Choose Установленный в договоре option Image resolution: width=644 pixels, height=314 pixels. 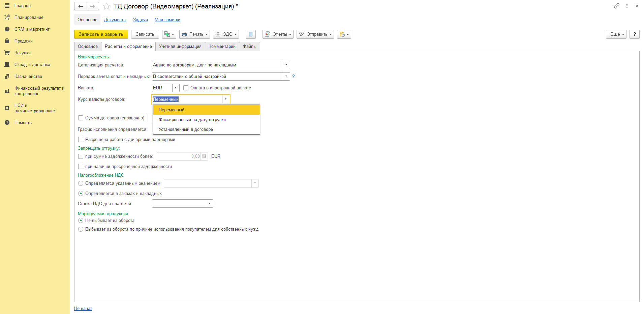[207, 130]
